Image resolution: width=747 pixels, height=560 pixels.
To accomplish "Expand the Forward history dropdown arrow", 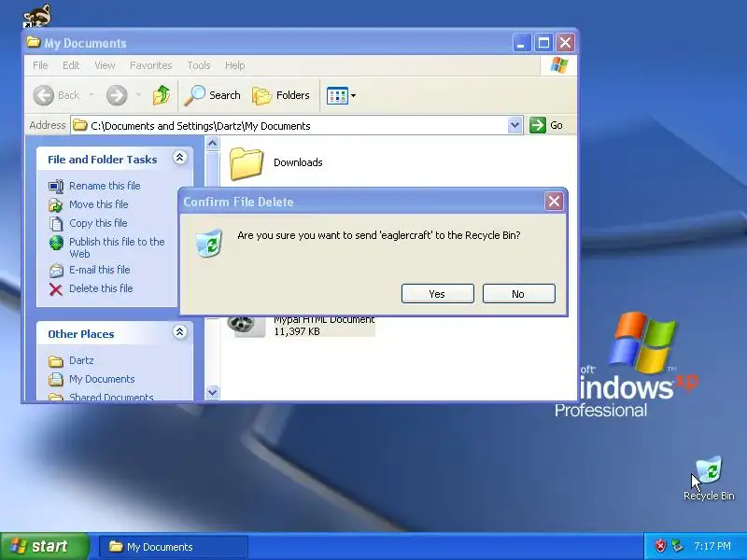I will (138, 95).
